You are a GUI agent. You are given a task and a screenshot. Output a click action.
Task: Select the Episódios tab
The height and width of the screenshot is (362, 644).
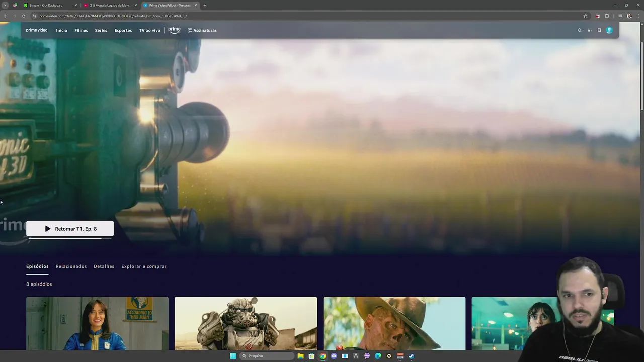[37, 266]
